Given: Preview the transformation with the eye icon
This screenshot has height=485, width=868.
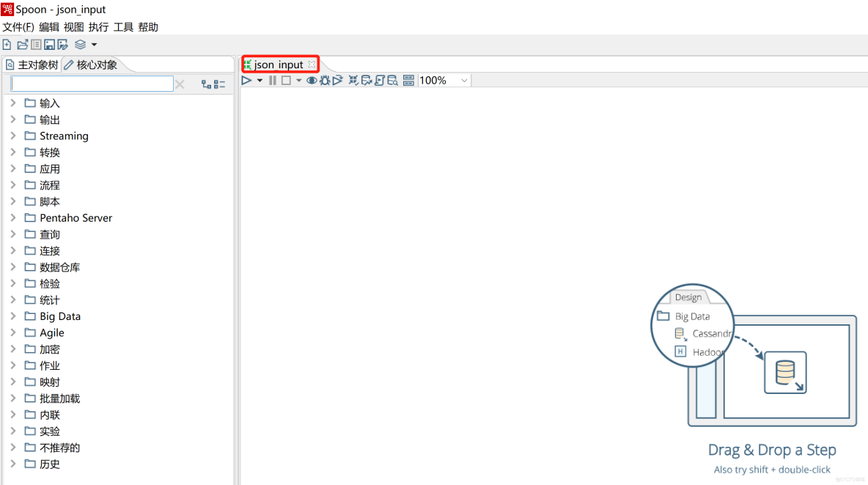Looking at the screenshot, I should (x=312, y=81).
